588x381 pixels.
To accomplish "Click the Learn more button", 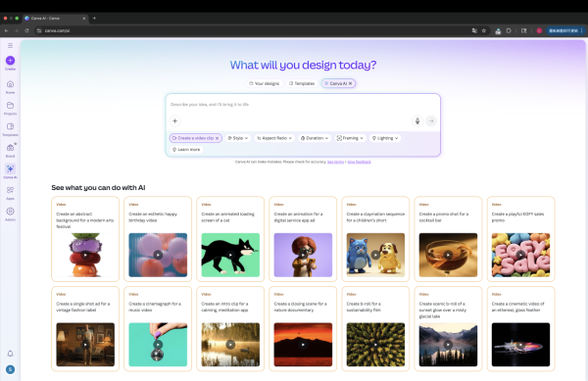I will point(186,150).
